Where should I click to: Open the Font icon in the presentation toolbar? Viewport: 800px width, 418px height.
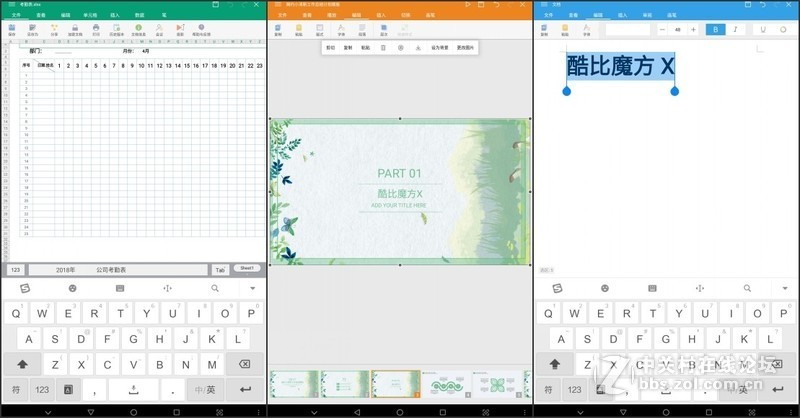[x=341, y=30]
